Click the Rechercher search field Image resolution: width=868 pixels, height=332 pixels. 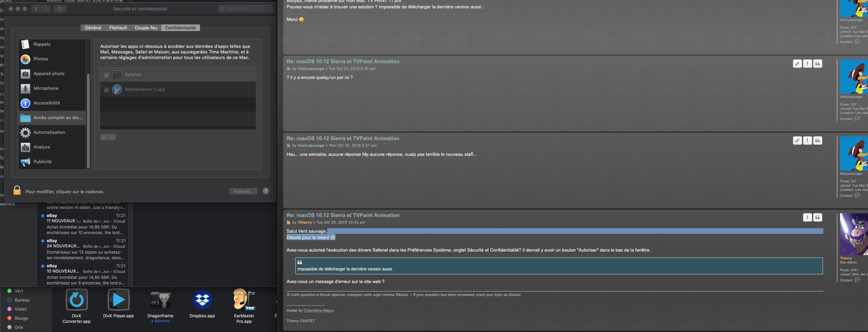point(246,9)
